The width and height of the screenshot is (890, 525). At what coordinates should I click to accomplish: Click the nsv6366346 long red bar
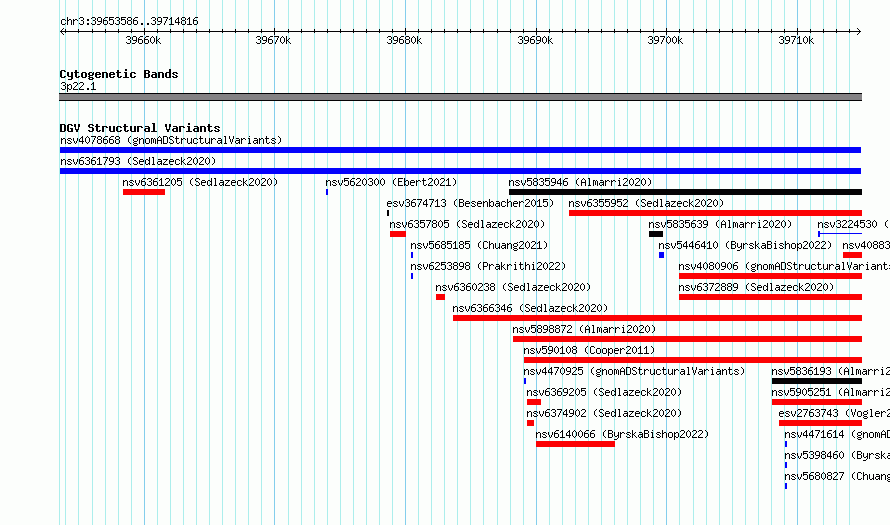point(657,318)
